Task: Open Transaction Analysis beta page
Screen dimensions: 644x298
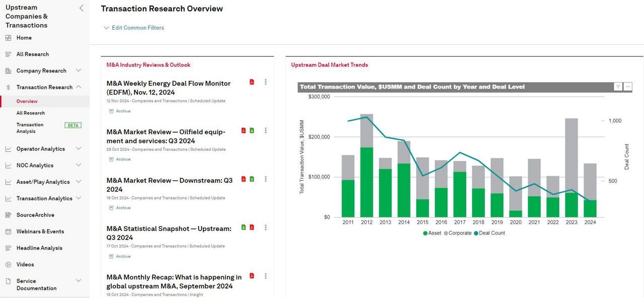Action: tap(30, 128)
